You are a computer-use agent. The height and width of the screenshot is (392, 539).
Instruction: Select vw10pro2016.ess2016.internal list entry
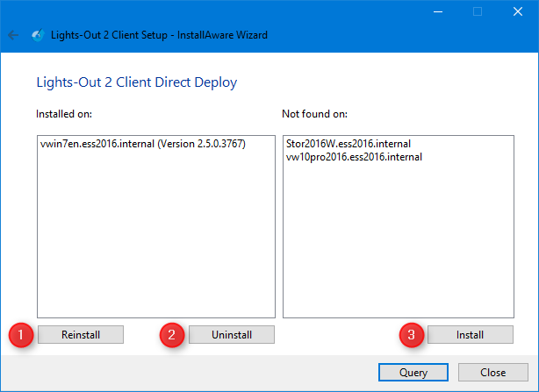354,157
